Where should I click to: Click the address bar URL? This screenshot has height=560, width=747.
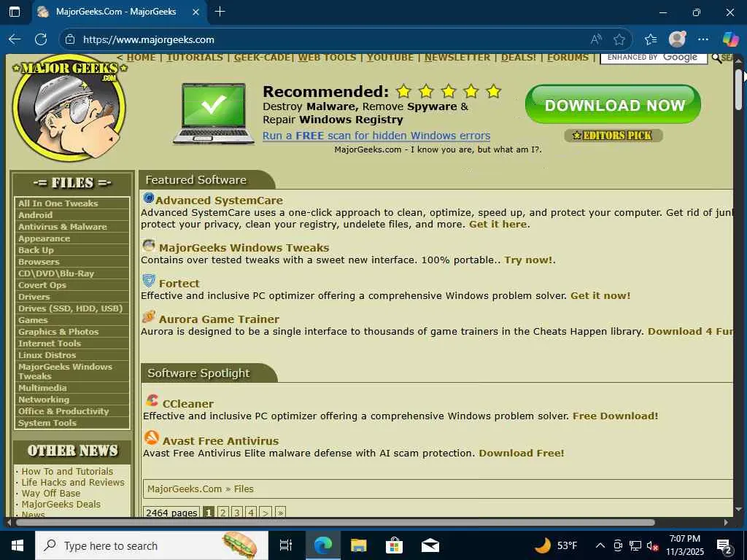[x=149, y=39]
